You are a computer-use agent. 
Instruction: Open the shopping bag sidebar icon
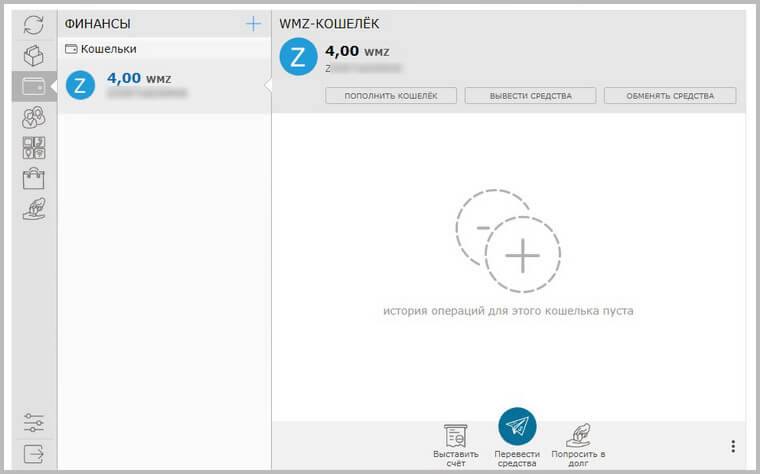(x=33, y=178)
